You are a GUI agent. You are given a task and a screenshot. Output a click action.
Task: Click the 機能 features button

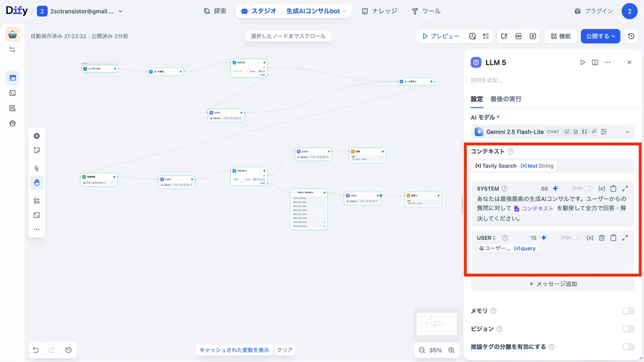click(x=560, y=36)
